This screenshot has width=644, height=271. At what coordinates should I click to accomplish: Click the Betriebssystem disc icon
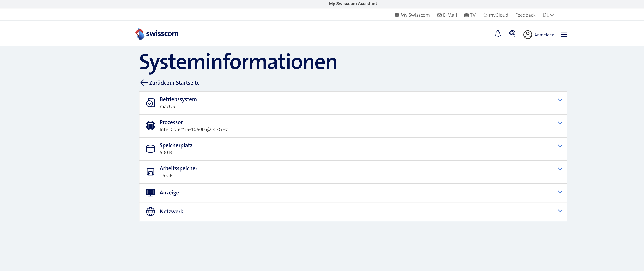pos(151,102)
